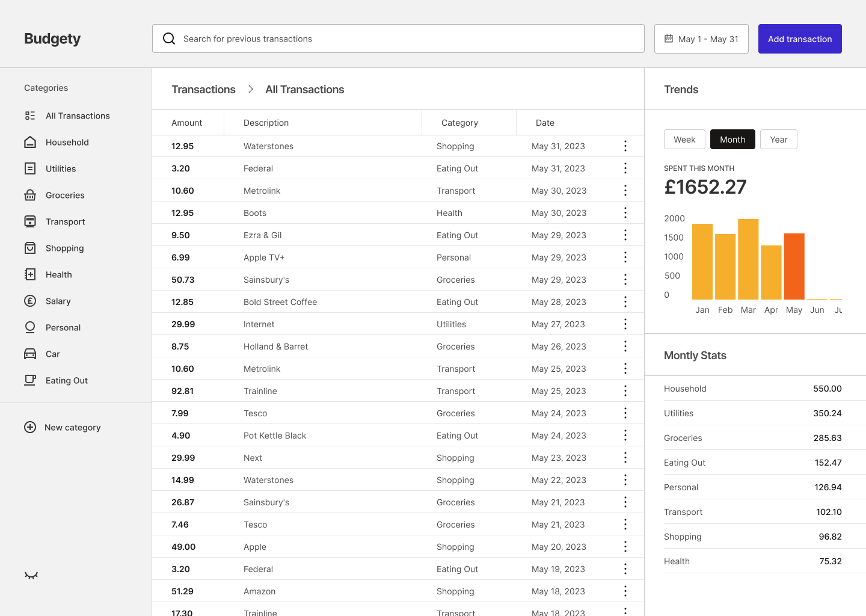The width and height of the screenshot is (866, 616).
Task: Sort by Category column header
Action: tap(459, 122)
